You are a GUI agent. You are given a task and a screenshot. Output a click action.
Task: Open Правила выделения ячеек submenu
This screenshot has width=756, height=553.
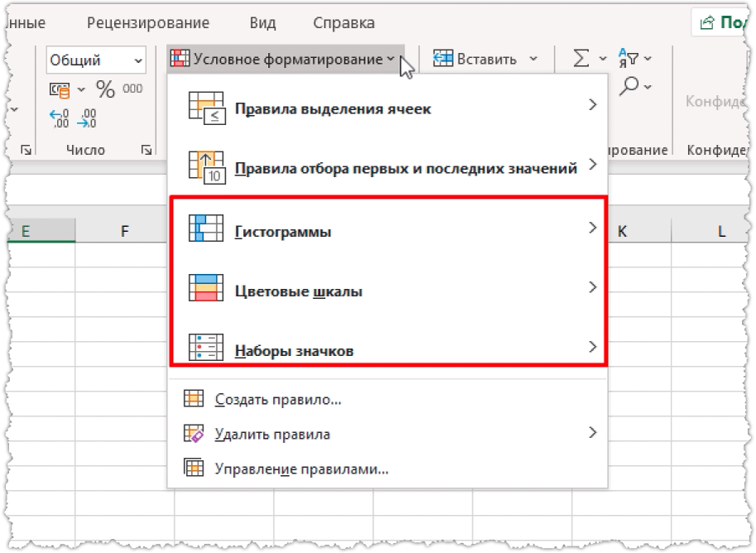[x=388, y=108]
